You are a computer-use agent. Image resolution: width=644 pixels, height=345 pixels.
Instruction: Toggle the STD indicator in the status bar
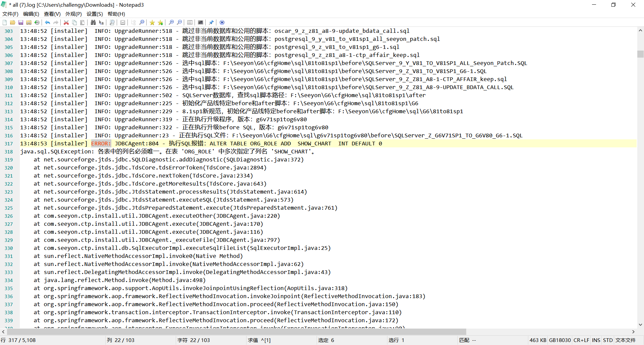pyautogui.click(x=608, y=340)
